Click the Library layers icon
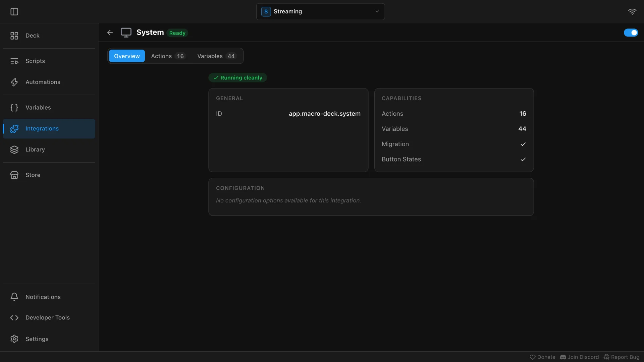 [14, 149]
